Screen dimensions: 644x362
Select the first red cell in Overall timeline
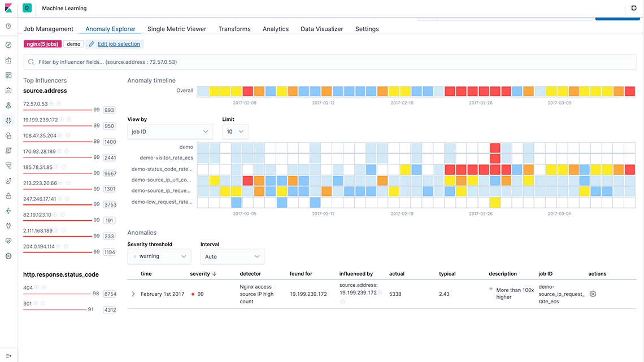[x=247, y=91]
